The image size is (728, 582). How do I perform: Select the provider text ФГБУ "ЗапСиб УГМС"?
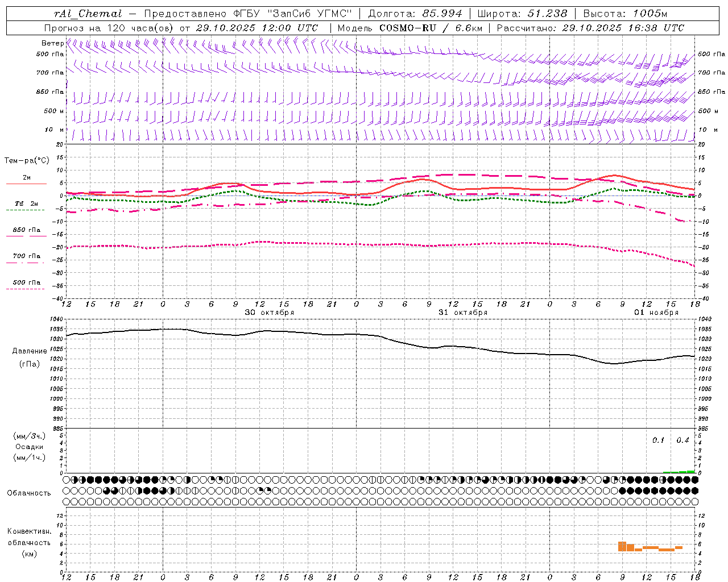point(292,14)
